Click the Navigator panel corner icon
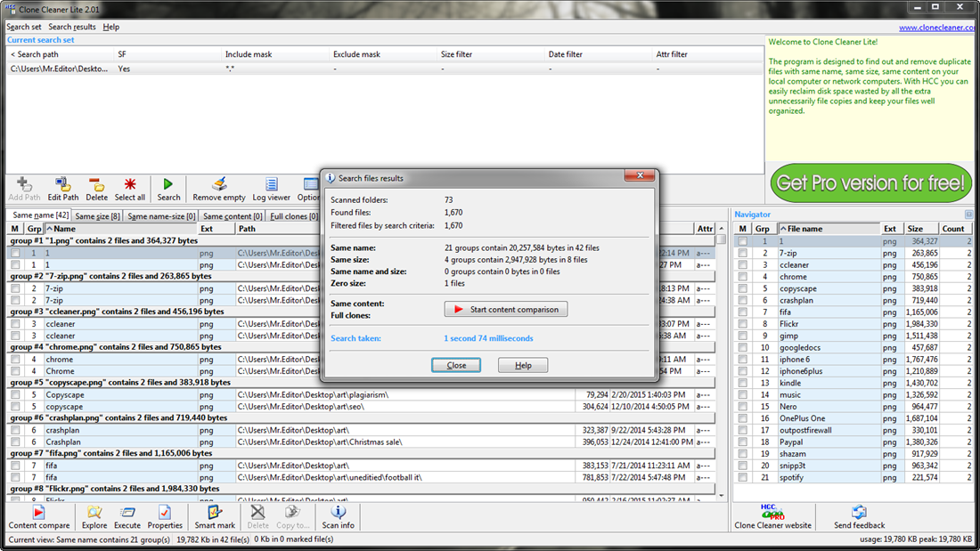Viewport: 980px width, 551px height. tap(968, 215)
